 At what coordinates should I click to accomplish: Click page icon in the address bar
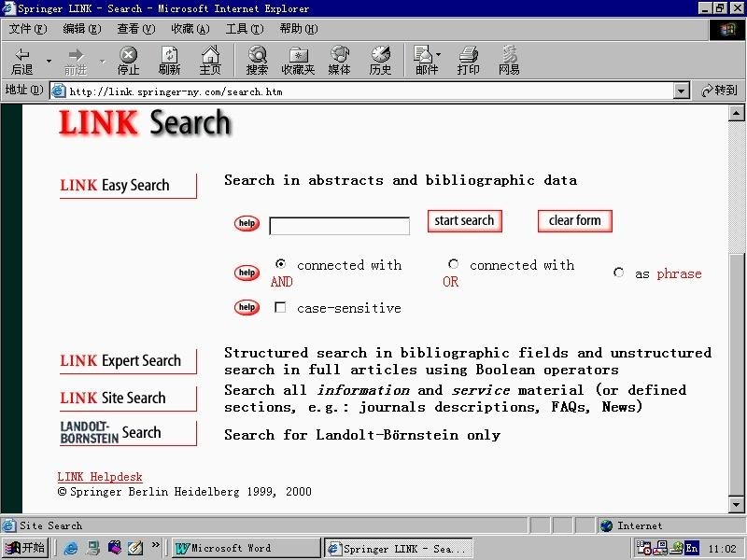click(x=58, y=91)
